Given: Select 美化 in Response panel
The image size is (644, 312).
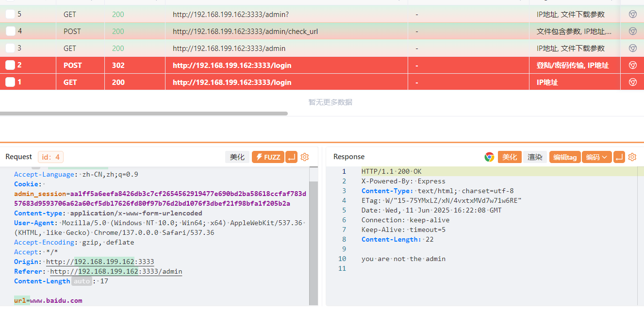Looking at the screenshot, I should 510,157.
